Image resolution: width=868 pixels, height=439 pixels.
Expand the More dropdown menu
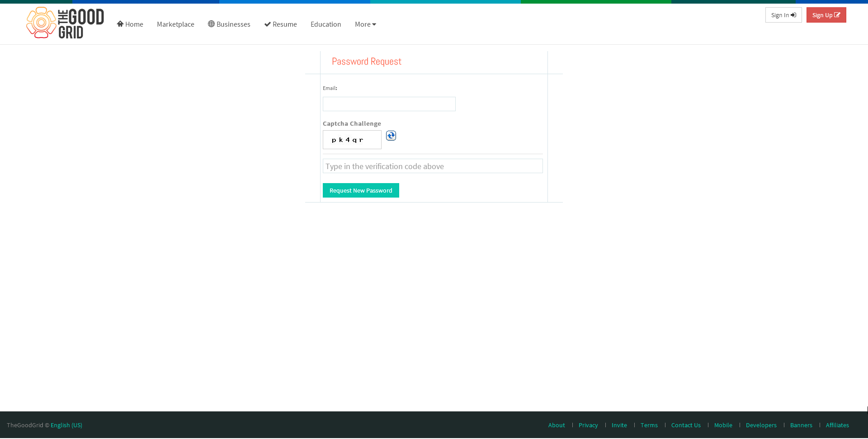pyautogui.click(x=365, y=24)
